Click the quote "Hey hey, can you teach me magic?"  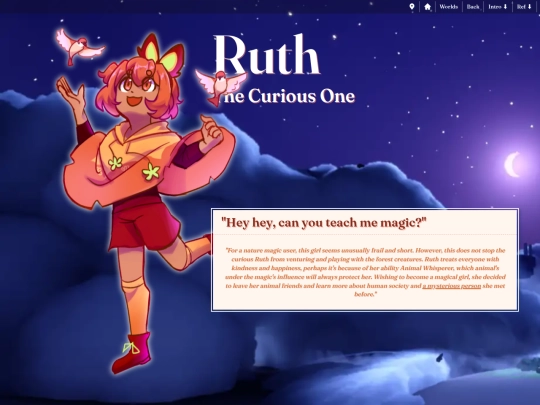tap(324, 223)
